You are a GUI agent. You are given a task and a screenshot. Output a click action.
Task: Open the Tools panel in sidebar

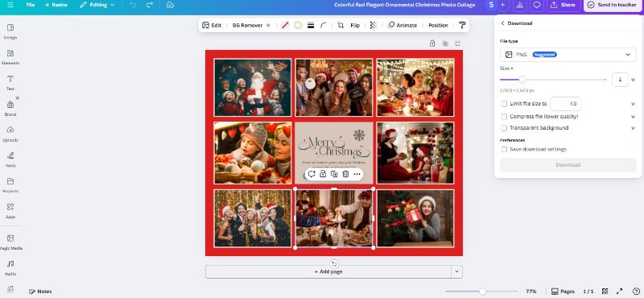click(10, 159)
